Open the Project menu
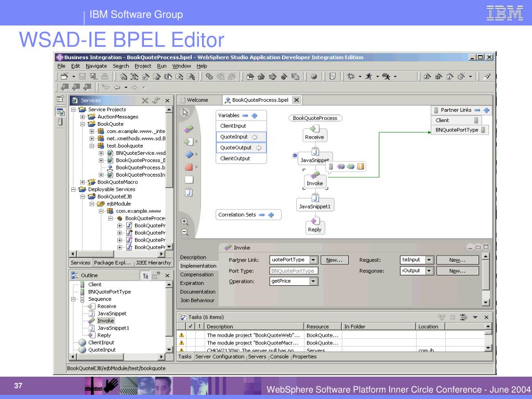This screenshot has width=532, height=399. [x=143, y=66]
